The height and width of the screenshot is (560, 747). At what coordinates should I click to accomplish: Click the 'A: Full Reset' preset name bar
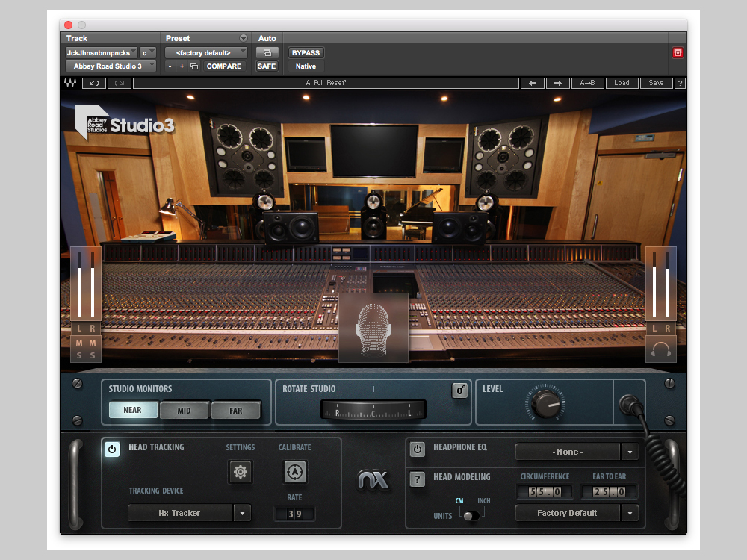326,84
